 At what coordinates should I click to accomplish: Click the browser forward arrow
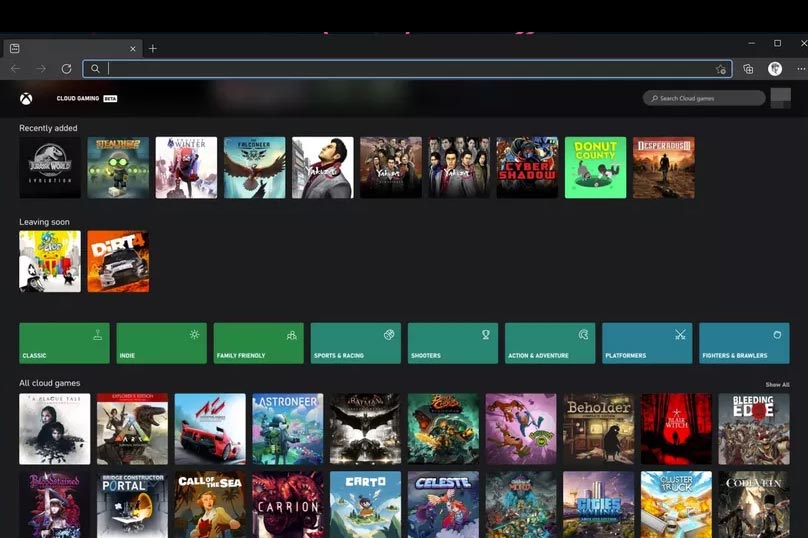41,69
